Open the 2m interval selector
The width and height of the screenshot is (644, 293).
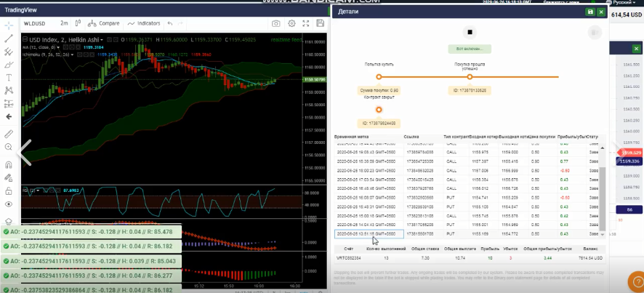click(64, 23)
